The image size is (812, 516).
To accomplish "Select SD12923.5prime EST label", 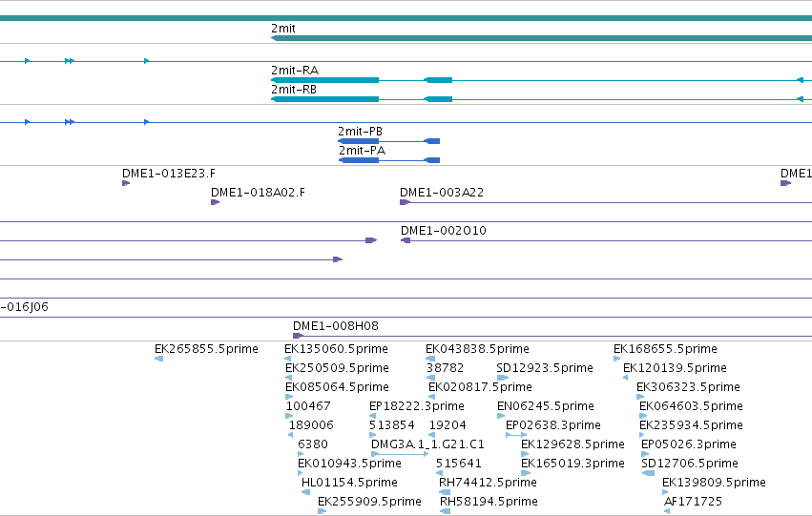I will pyautogui.click(x=545, y=368).
